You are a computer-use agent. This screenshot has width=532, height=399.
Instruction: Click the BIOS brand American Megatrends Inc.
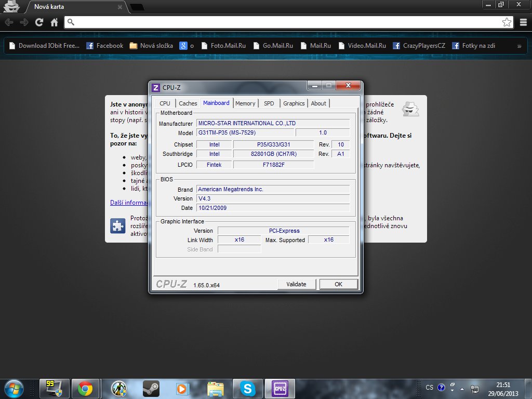coord(273,189)
